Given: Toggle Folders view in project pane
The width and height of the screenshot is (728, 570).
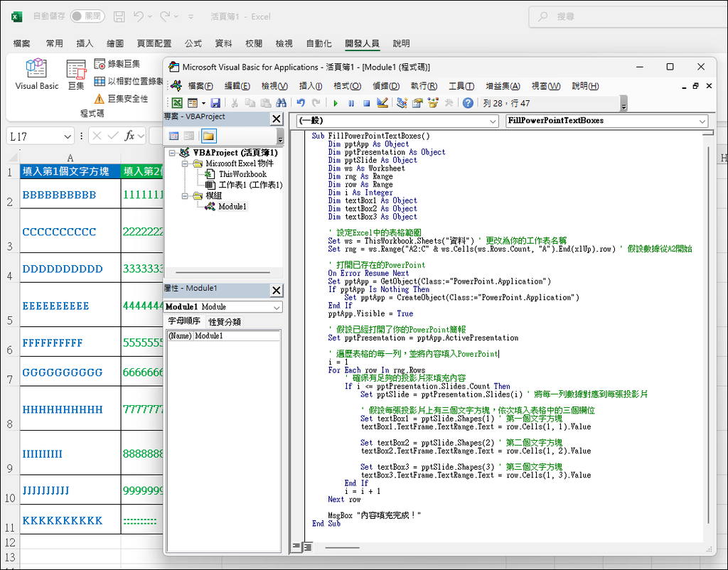Looking at the screenshot, I should coord(208,136).
